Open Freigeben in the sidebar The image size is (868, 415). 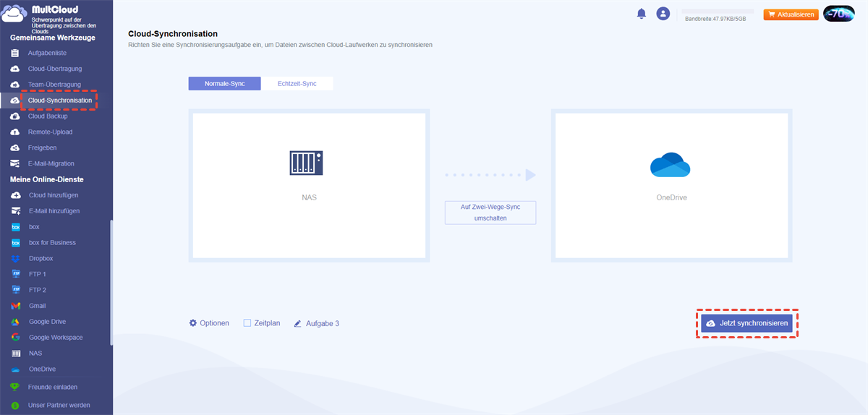click(x=43, y=148)
